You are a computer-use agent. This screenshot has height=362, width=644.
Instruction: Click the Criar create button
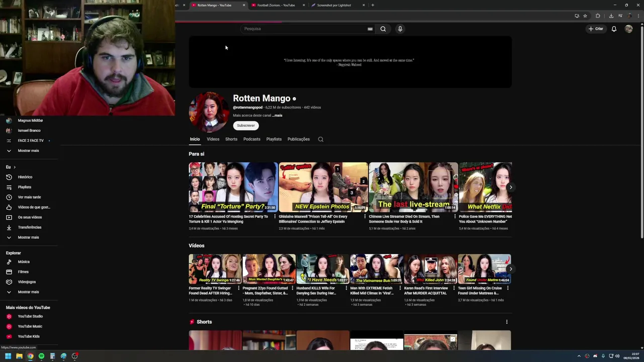[596, 29]
